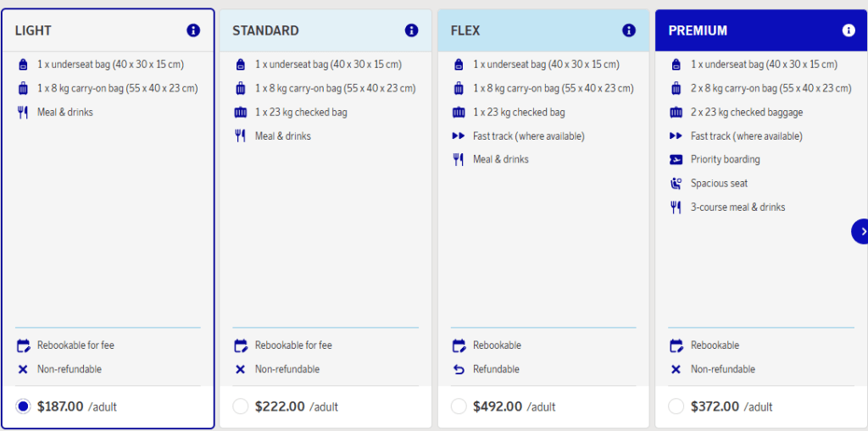Click the checked bag icon in STANDARD
Viewport: 868px width, 431px height.
tap(240, 113)
